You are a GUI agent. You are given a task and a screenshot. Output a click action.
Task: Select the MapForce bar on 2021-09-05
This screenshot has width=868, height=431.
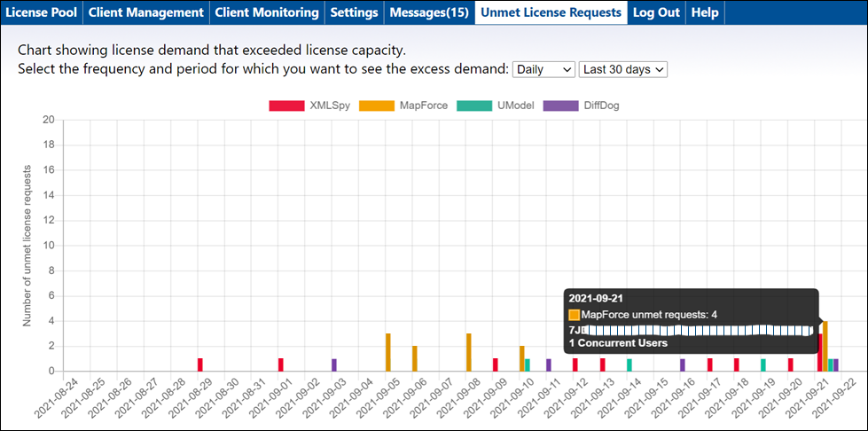[x=388, y=352]
